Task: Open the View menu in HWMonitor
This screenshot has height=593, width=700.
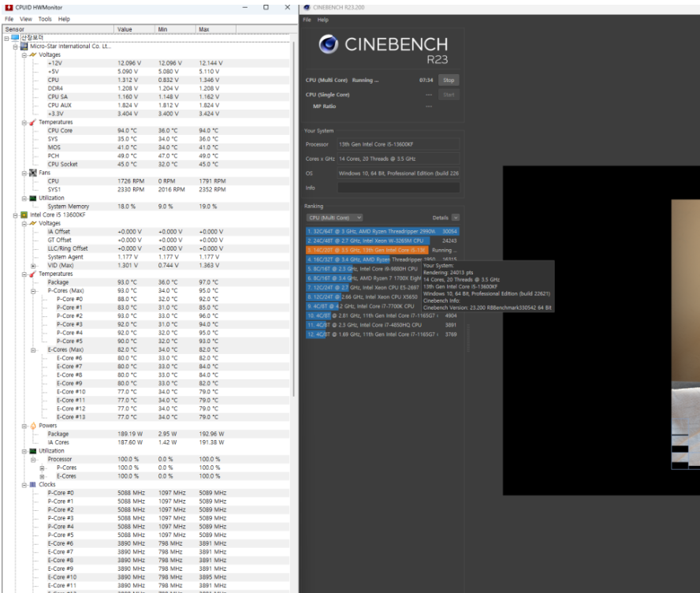Action: pos(25,19)
